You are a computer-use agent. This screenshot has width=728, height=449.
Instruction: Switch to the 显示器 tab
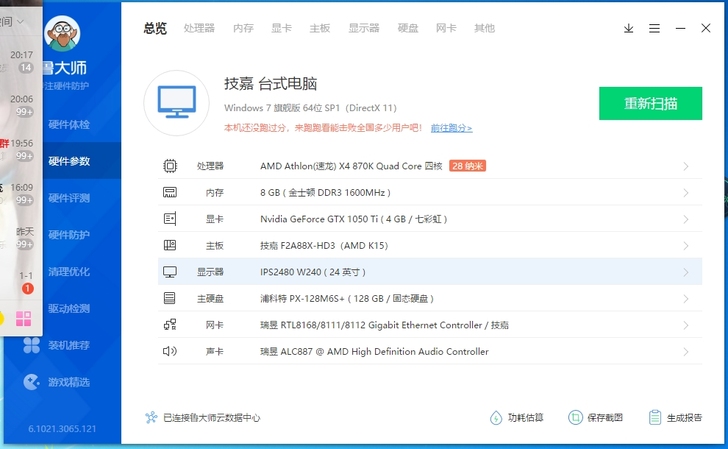(364, 28)
